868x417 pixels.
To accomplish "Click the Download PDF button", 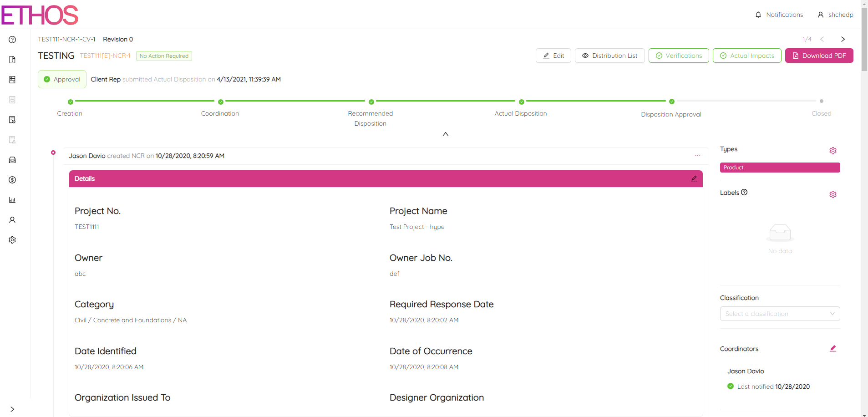I will click(819, 56).
